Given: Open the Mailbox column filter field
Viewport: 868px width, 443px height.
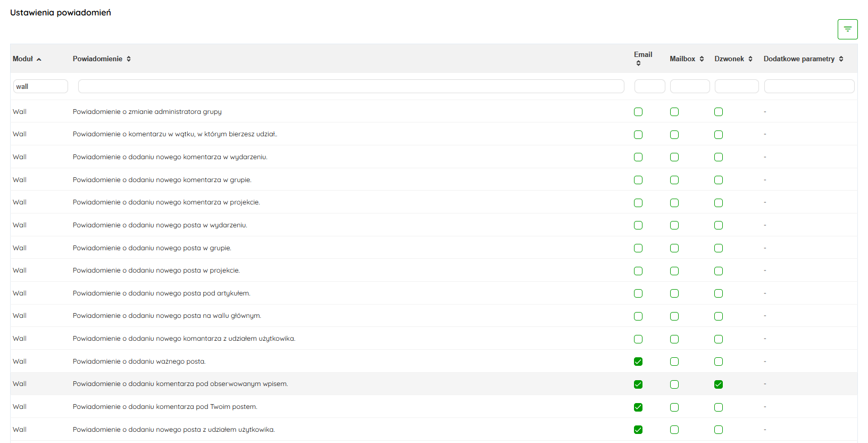Looking at the screenshot, I should point(690,86).
